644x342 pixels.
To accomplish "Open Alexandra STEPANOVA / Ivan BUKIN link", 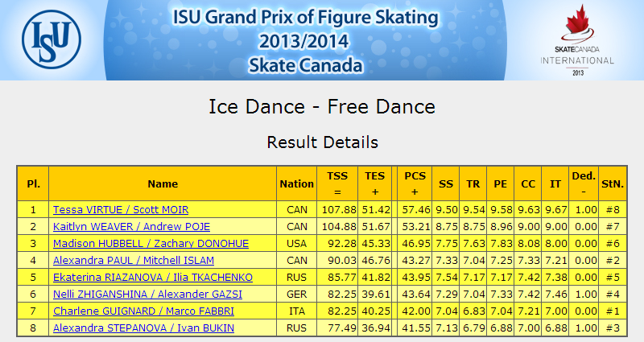I will [x=144, y=328].
